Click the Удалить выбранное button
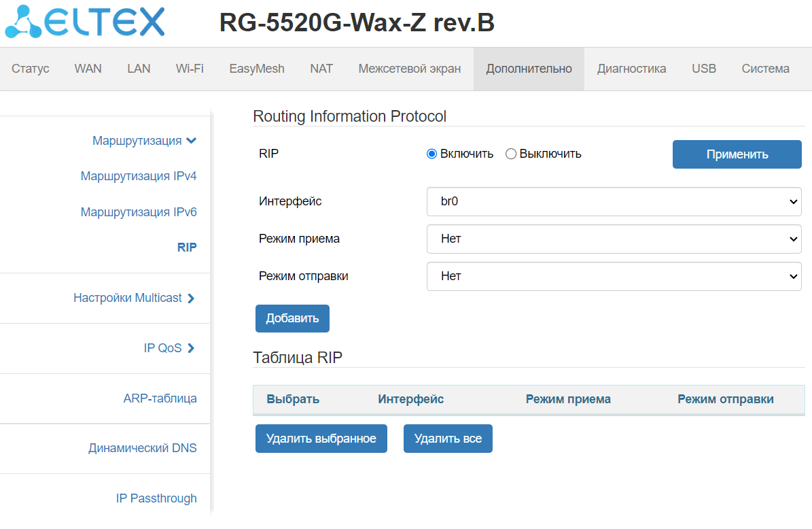The image size is (812, 529). [321, 439]
